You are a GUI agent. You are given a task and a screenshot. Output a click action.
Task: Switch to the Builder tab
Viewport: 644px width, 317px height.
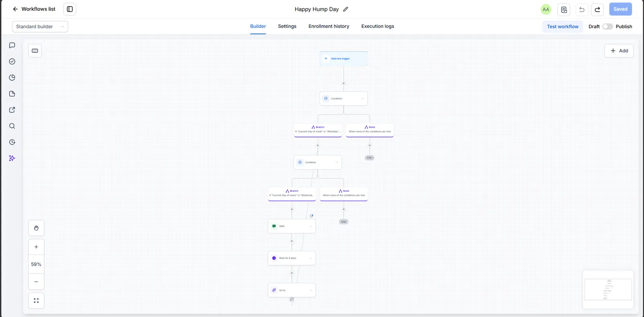tap(258, 27)
